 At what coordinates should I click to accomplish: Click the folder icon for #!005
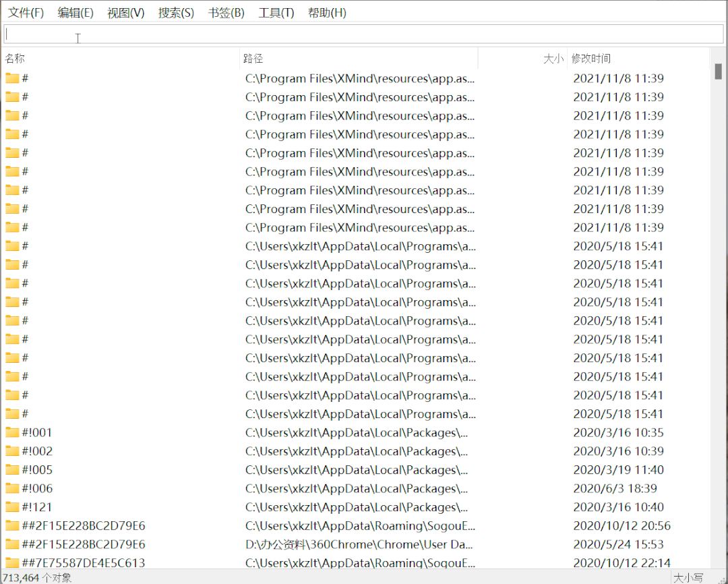pyautogui.click(x=12, y=470)
